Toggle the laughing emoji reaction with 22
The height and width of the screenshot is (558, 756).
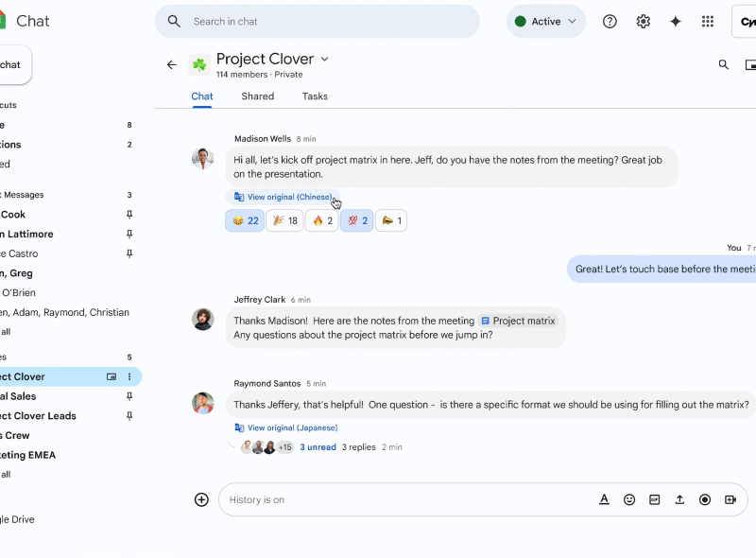tap(245, 220)
